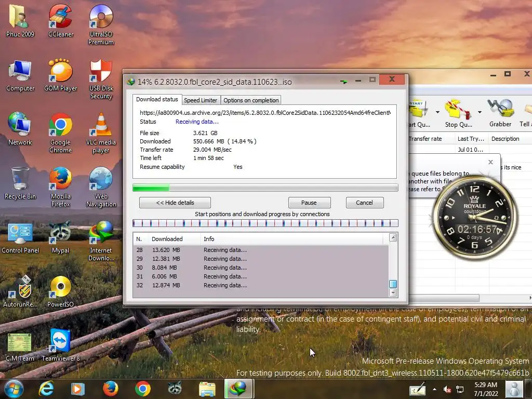Open Mypal raccoon icon on taskbar
The image size is (532, 399).
tap(175, 389)
